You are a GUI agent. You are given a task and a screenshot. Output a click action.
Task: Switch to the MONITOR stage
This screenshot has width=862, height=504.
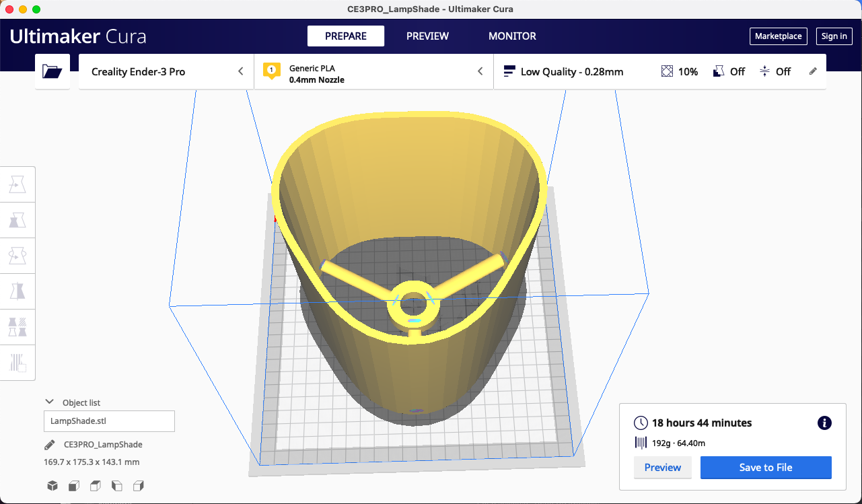click(512, 36)
